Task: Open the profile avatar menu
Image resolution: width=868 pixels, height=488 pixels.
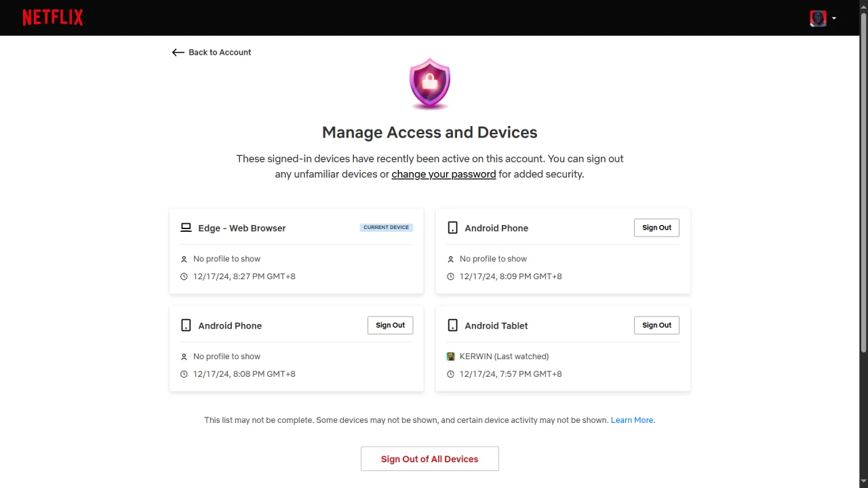Action: pos(818,18)
